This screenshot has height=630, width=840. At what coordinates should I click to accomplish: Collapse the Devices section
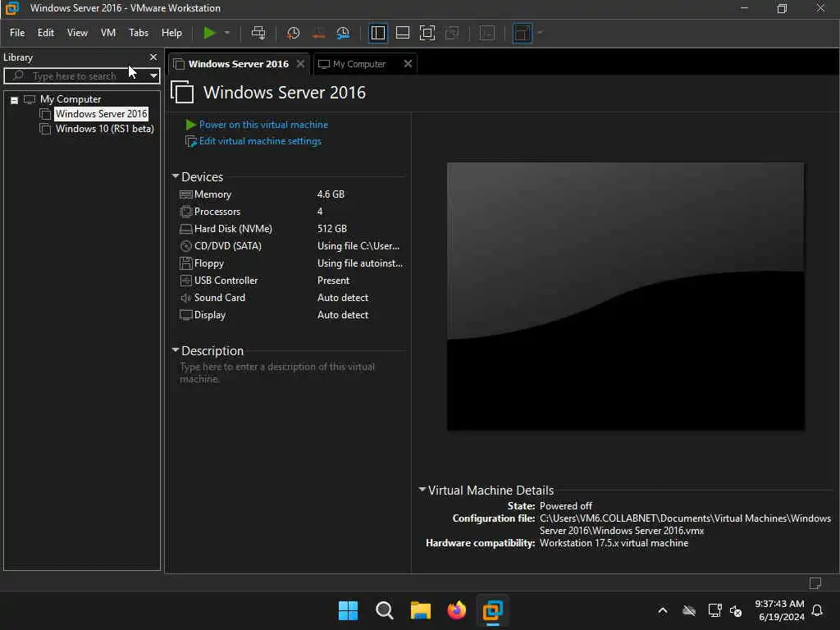(176, 176)
